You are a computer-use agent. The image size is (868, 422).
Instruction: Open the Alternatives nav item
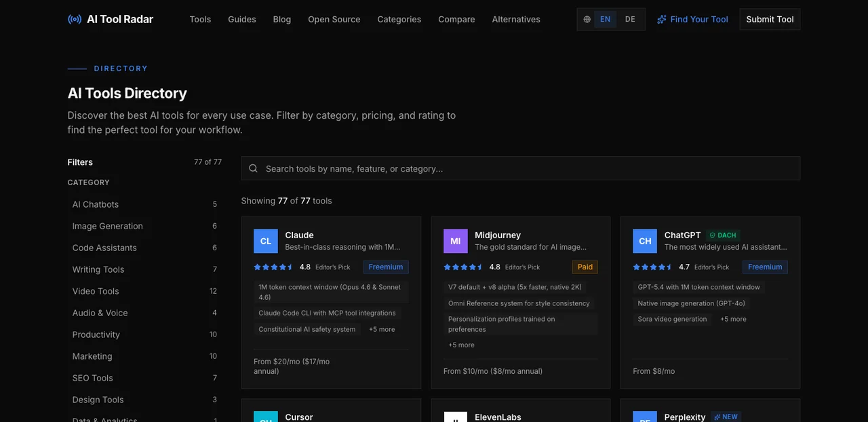pos(516,19)
